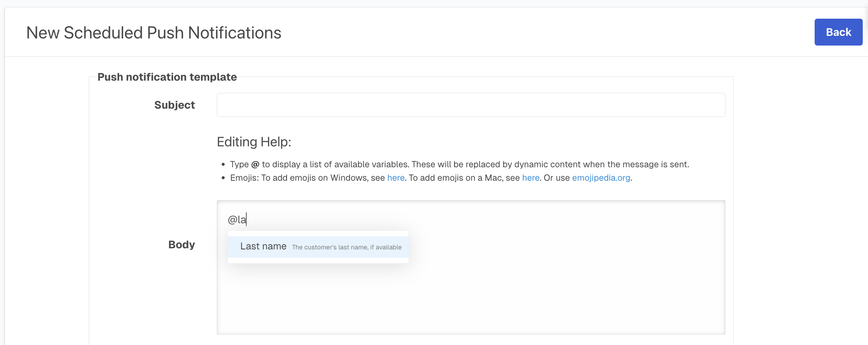The image size is (868, 345).
Task: Click the bold @ symbol in help text
Action: click(255, 164)
